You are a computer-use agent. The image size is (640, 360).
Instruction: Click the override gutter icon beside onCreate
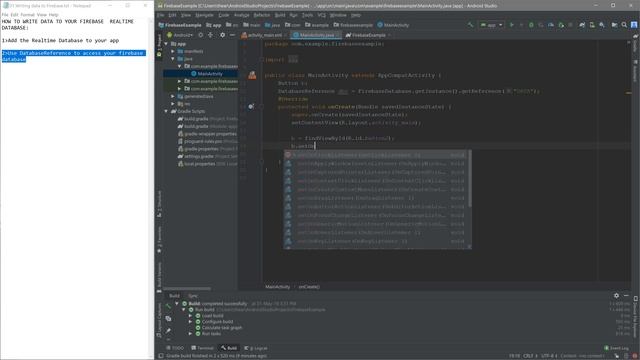click(251, 107)
